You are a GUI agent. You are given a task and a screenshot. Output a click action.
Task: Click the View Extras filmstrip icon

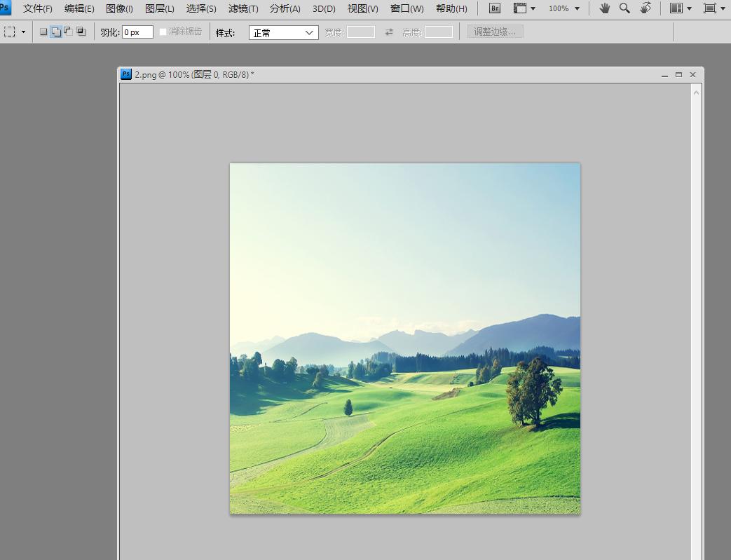[520, 8]
